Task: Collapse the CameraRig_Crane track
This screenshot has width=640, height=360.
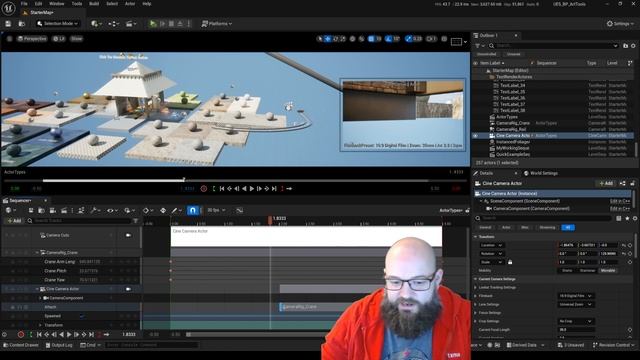Action: [x=38, y=253]
